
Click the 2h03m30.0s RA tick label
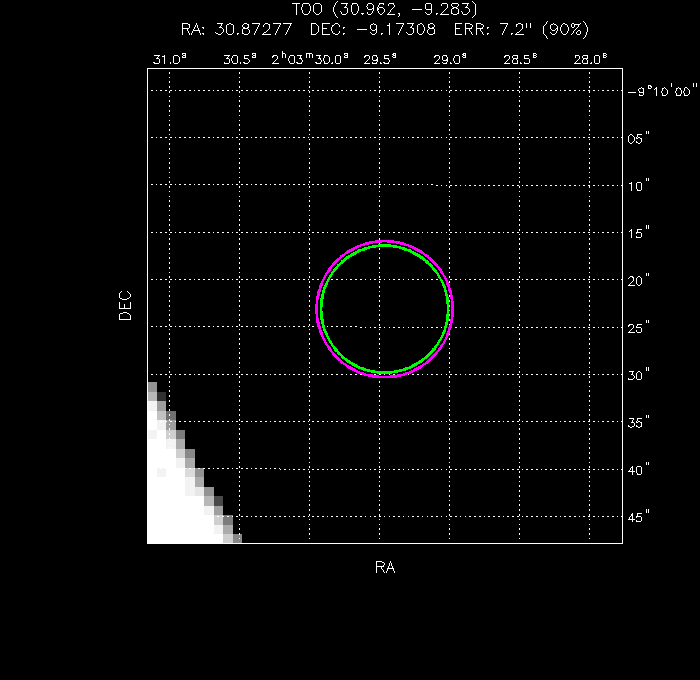click(309, 59)
